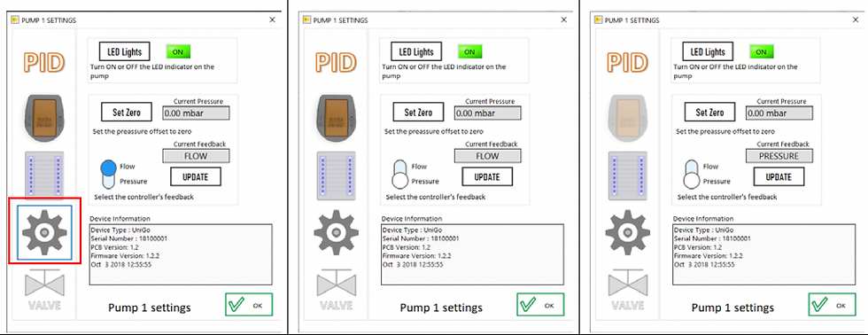This screenshot has height=335, width=868.
Task: Open the gear settings in middle window
Action: coord(336,233)
